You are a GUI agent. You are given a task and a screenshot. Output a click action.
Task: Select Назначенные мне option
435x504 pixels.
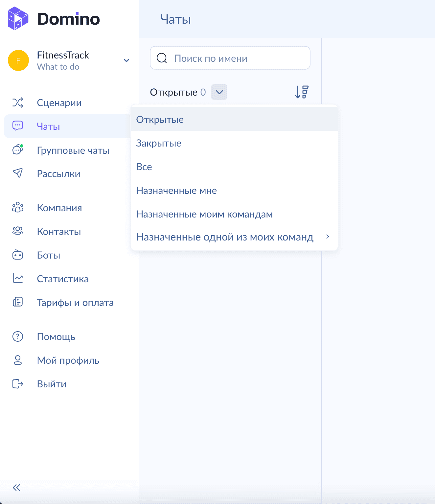(234, 191)
